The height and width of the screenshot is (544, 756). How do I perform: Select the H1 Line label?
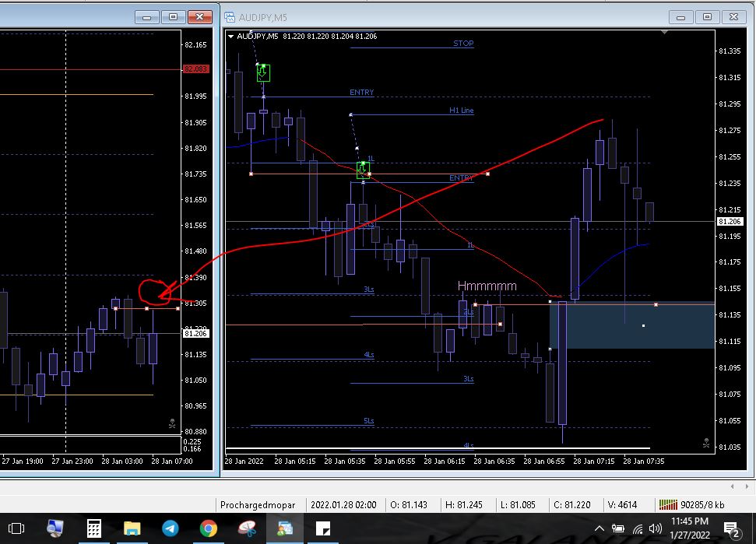462,111
